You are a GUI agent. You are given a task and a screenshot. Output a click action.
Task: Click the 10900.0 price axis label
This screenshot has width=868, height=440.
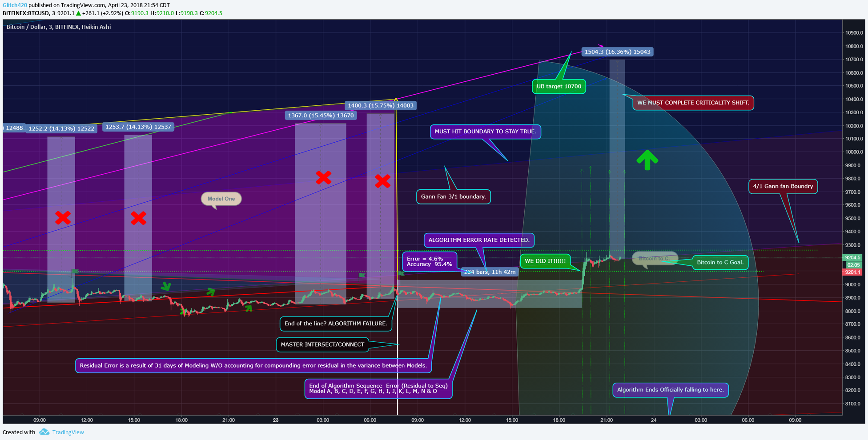click(x=854, y=33)
